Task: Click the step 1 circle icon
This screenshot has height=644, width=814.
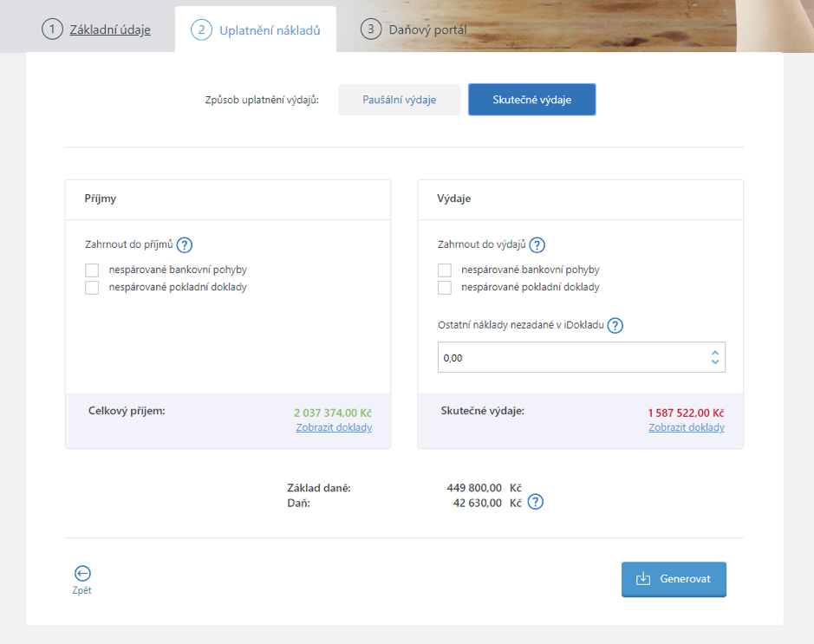Action: 52,29
